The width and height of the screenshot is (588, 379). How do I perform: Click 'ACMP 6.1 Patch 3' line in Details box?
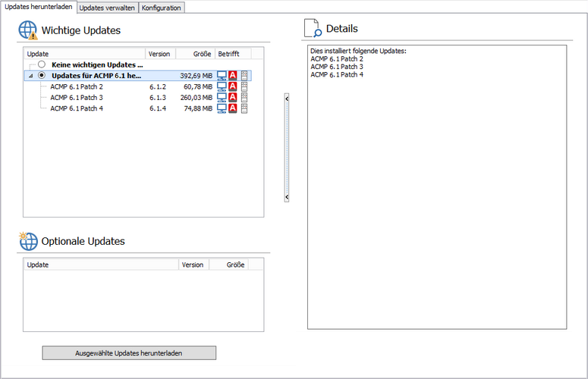[337, 67]
